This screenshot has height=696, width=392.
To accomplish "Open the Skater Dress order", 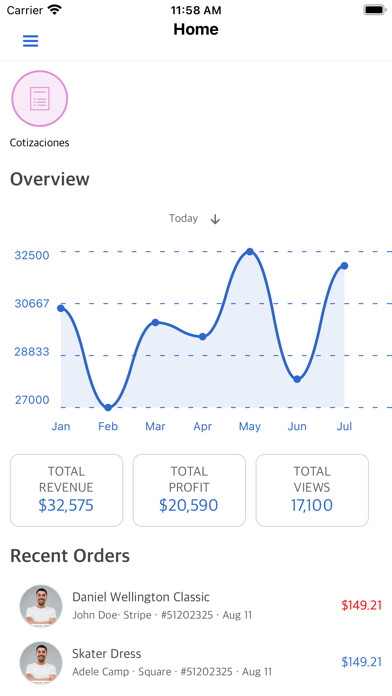I will pyautogui.click(x=196, y=662).
